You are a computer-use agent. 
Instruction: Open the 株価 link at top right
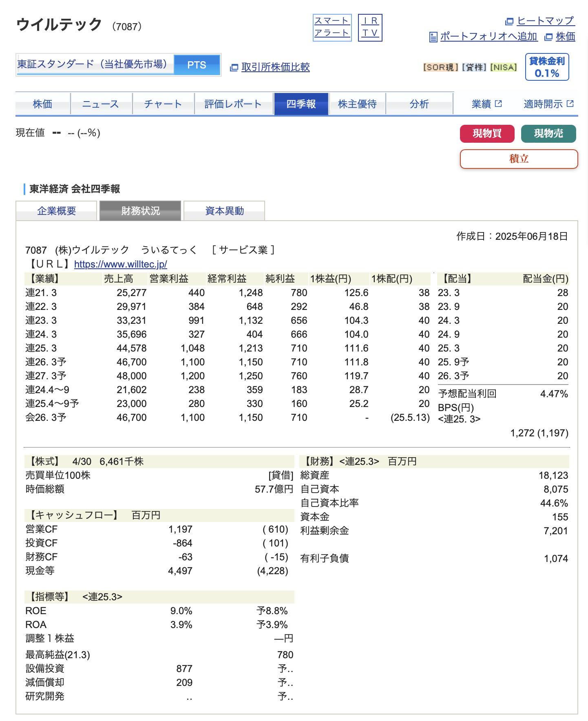(566, 37)
